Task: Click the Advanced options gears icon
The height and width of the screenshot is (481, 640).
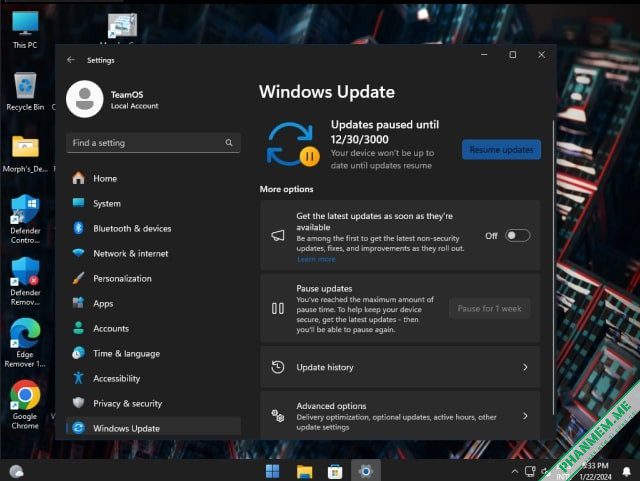Action: pyautogui.click(x=278, y=416)
